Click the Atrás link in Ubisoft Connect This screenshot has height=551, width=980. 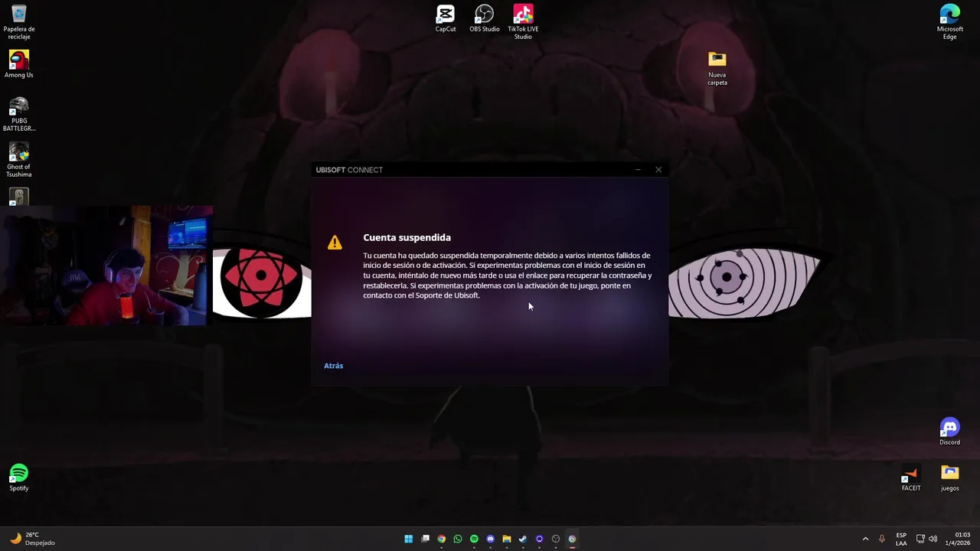tap(333, 366)
